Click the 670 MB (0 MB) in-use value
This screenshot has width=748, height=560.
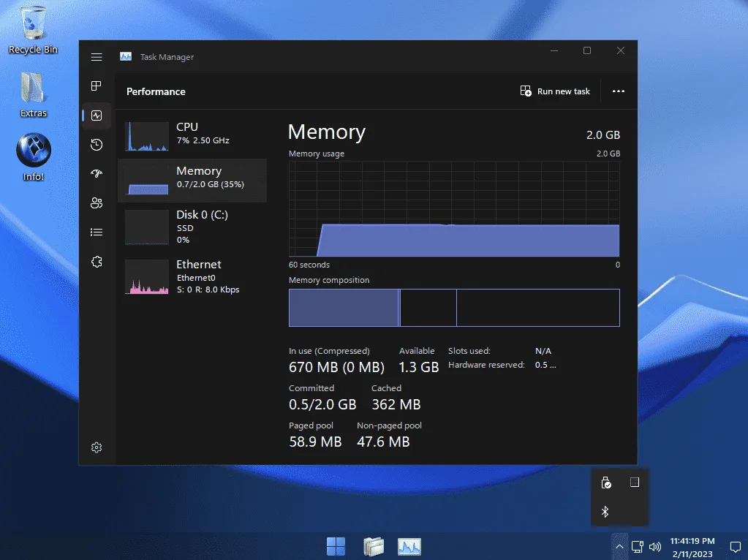336,367
